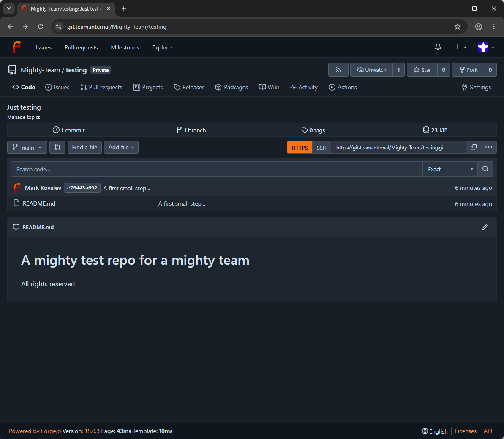504x439 pixels.
Task: Open version 15.0.3 link
Action: (92, 431)
